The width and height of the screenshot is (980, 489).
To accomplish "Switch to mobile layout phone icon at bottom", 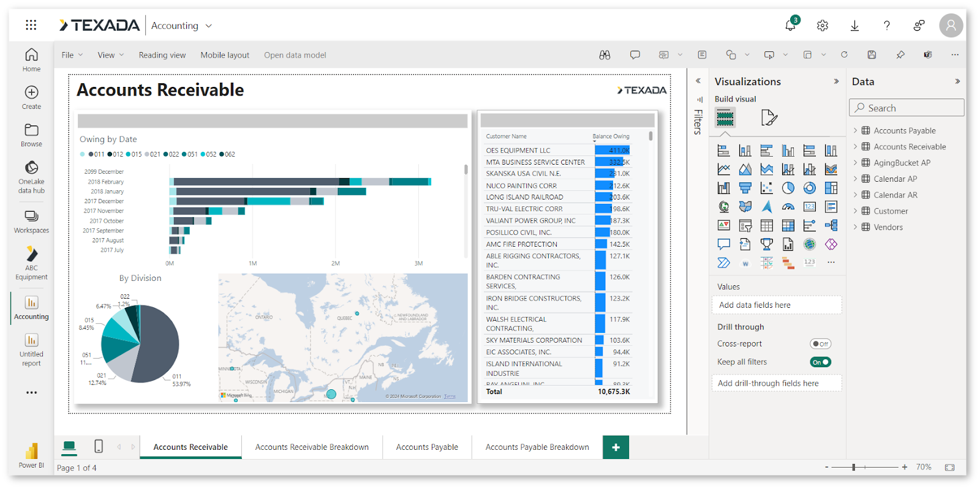I will click(99, 446).
